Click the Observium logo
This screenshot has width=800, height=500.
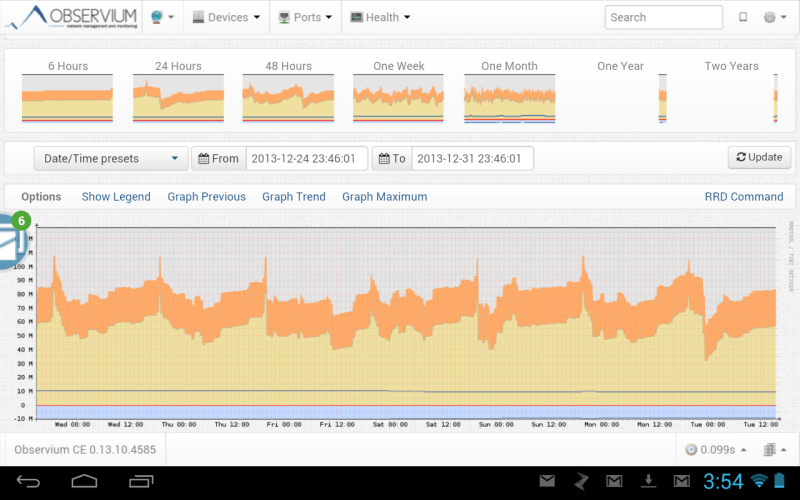click(72, 17)
